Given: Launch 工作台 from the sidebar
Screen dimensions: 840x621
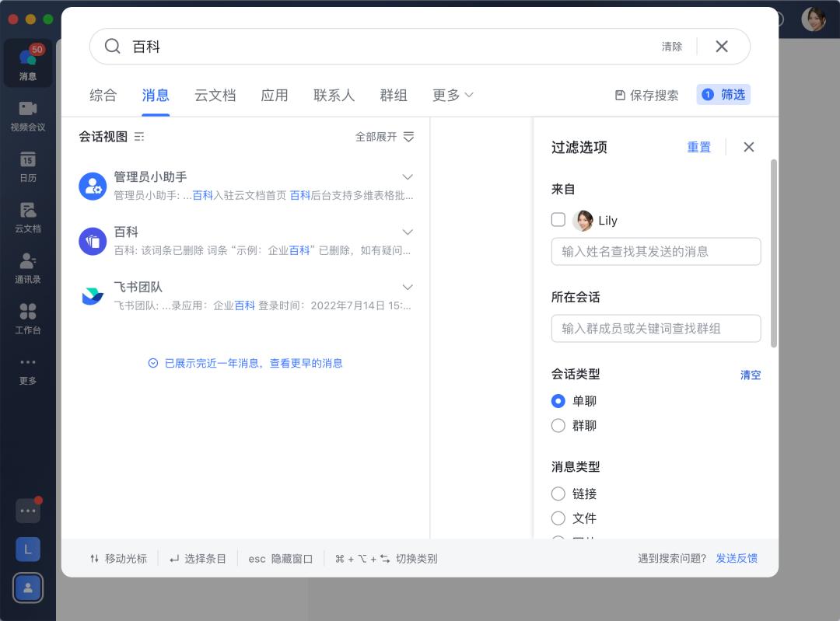Looking at the screenshot, I should pos(28,317).
